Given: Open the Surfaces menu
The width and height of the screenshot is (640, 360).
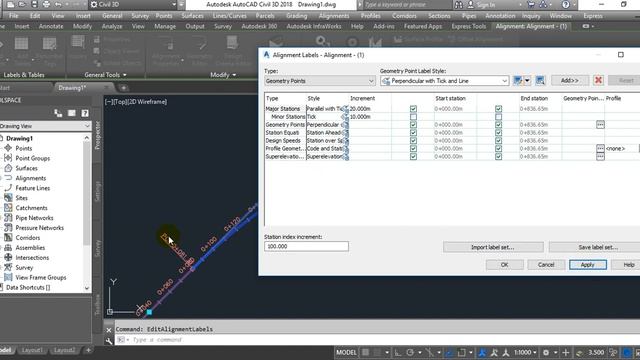Looking at the screenshot, I should pos(192,16).
